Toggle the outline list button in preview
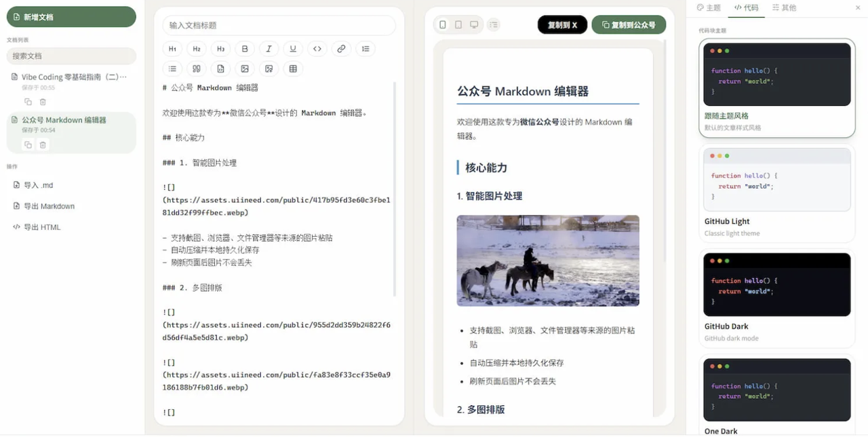 pos(494,24)
